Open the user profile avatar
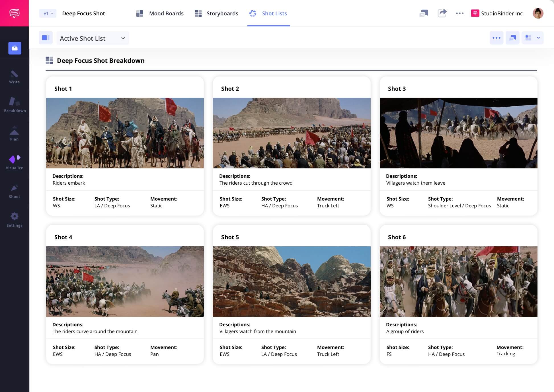This screenshot has width=554, height=392. tap(538, 13)
